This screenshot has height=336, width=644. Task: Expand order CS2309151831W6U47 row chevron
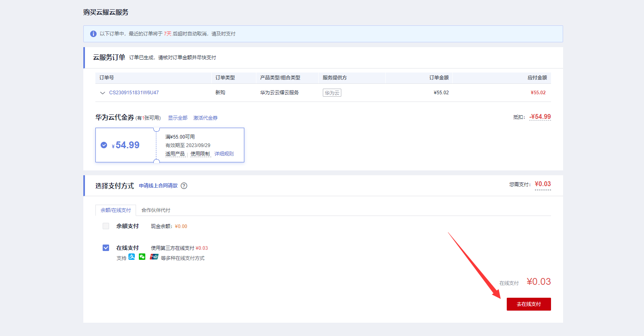102,93
